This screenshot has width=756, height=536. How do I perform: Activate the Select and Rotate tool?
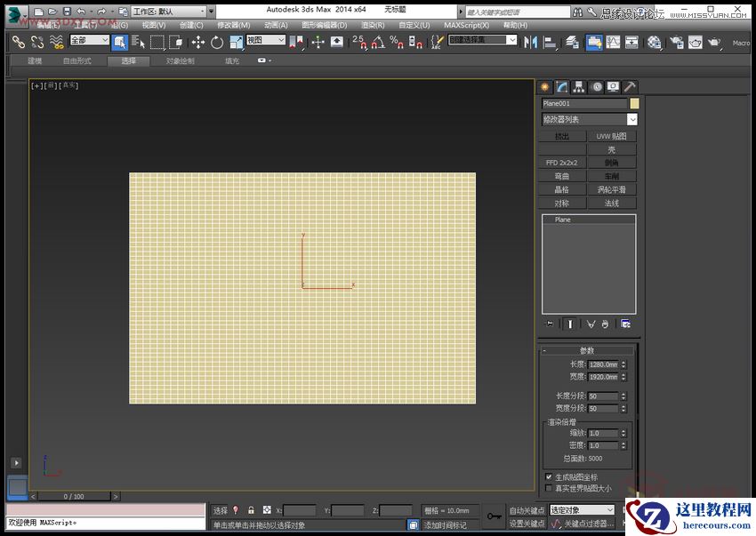(216, 41)
